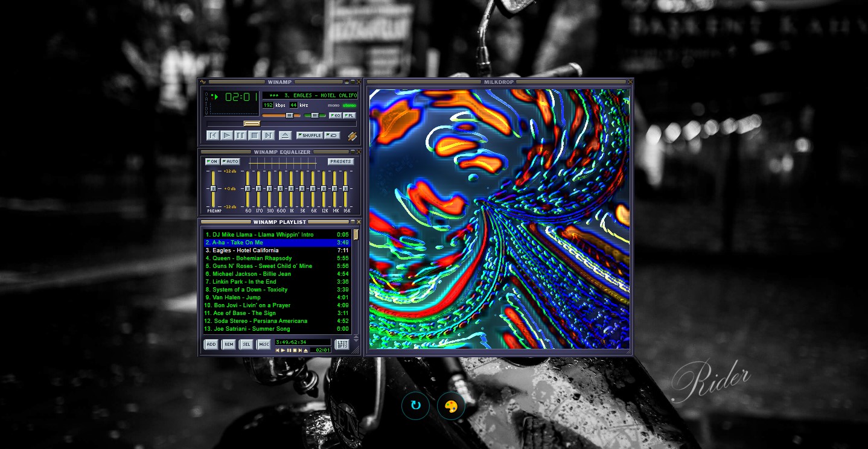
Task: Skip to next track in Winamp main window
Action: [x=268, y=136]
